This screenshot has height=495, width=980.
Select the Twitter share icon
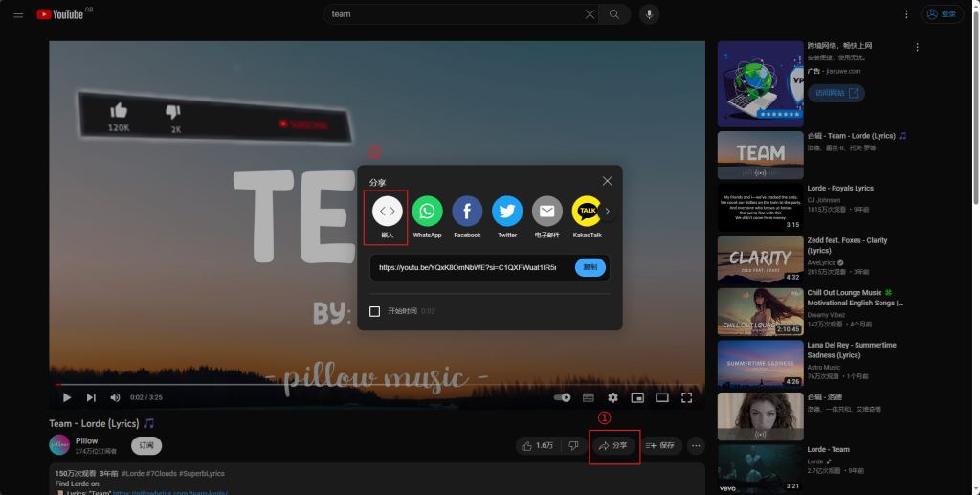pos(507,211)
